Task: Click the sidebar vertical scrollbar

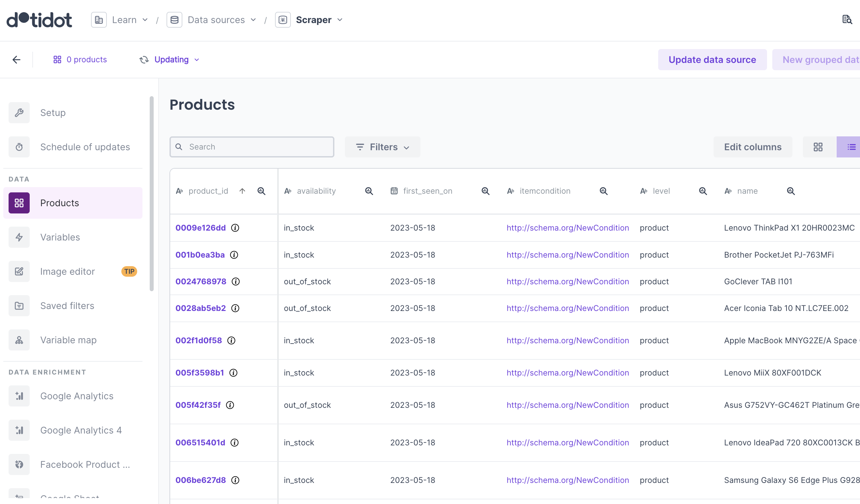Action: [152, 194]
